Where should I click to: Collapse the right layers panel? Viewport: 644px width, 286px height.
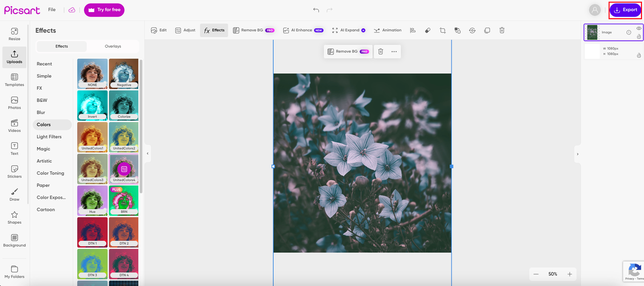tap(577, 154)
